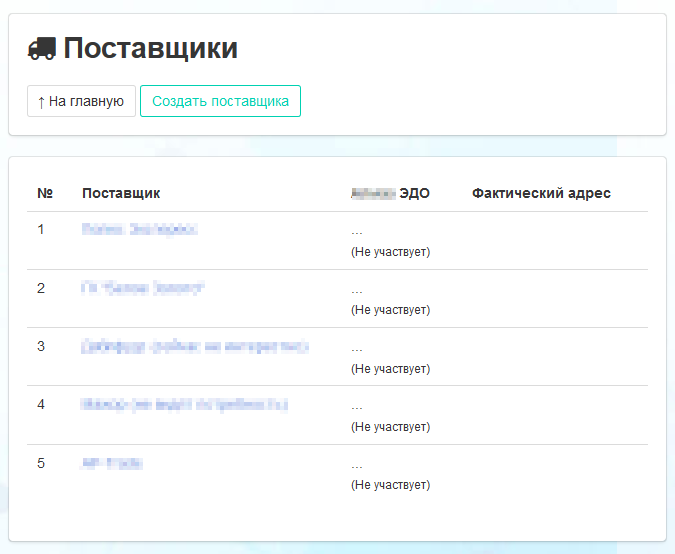Image resolution: width=675 pixels, height=554 pixels.
Task: Click the ellipsis ЭДО link in row 5
Action: (x=357, y=465)
